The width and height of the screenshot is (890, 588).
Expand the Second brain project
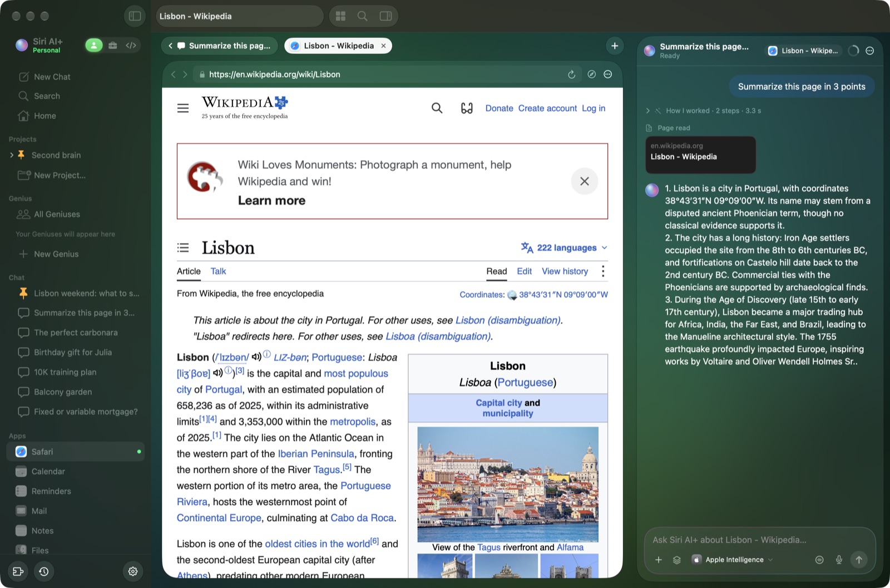[x=12, y=155]
